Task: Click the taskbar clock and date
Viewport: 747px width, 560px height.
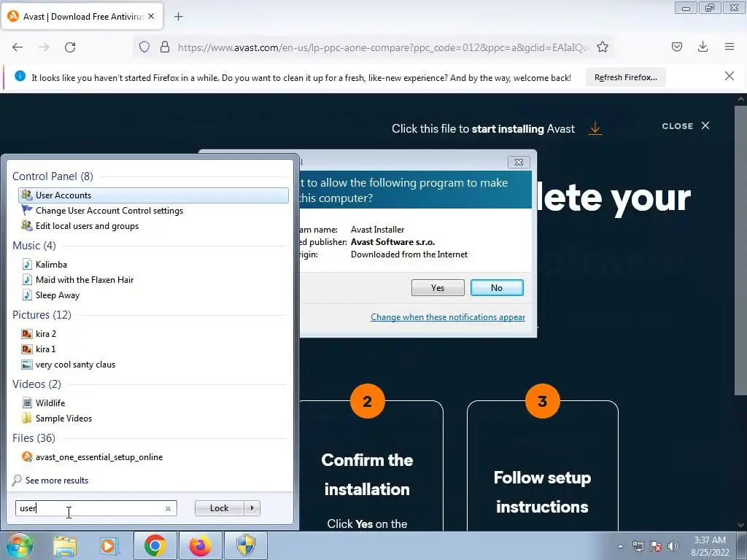Action: click(x=710, y=546)
